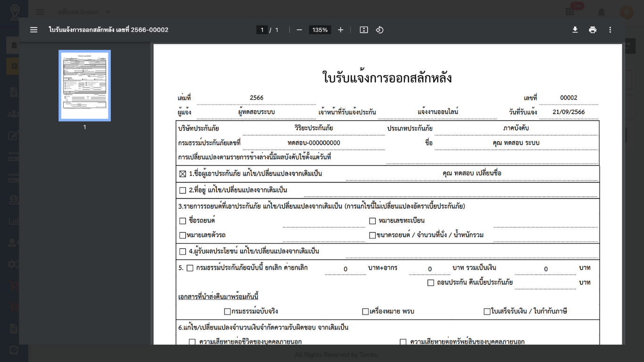Click the value แจ้งงานออนไลน์
This screenshot has height=362, width=644.
click(438, 112)
